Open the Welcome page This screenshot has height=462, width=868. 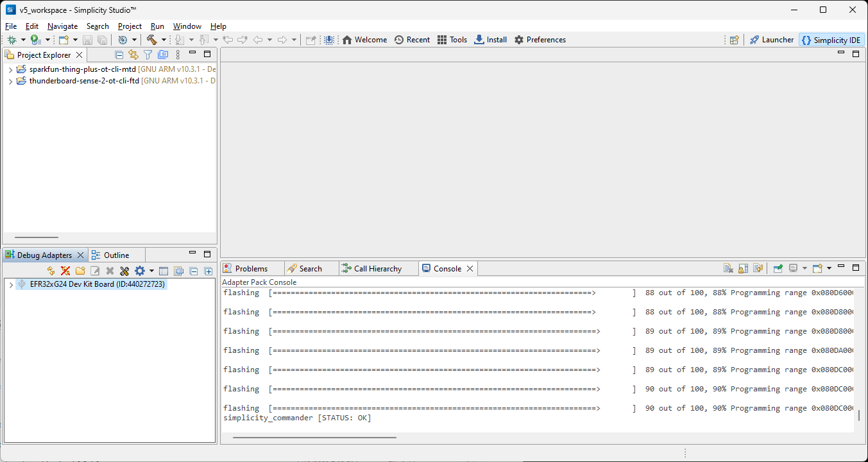point(364,39)
